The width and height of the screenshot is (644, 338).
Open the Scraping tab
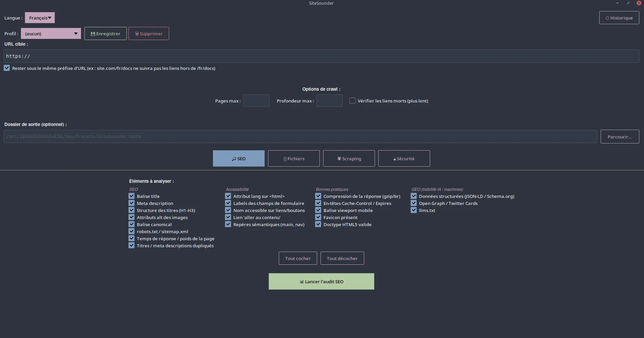pos(349,159)
